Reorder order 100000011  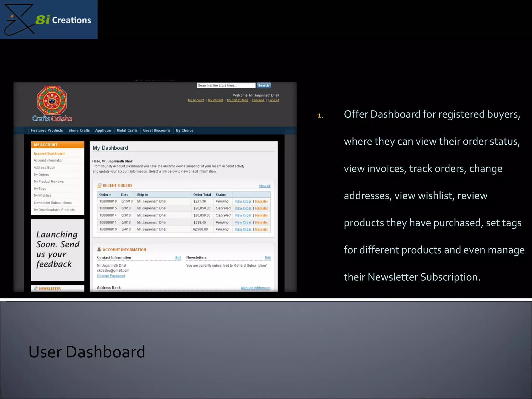point(261,223)
